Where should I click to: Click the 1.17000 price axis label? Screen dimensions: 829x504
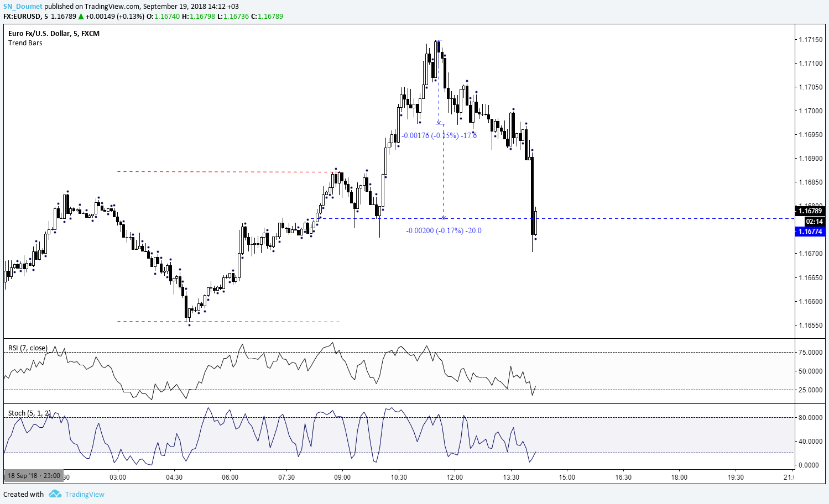click(810, 111)
